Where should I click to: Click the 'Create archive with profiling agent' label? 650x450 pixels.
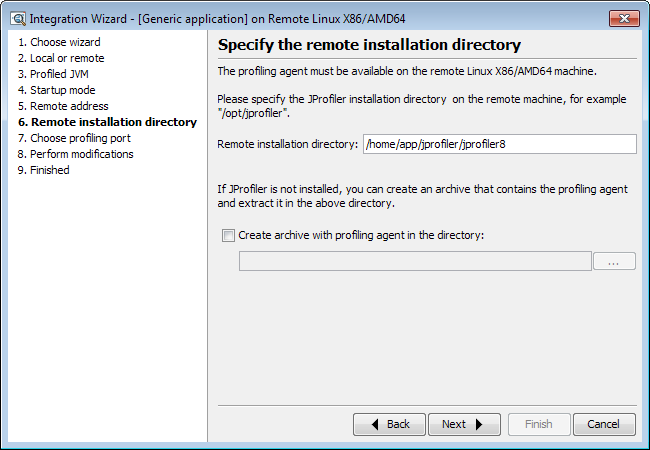[x=361, y=235]
